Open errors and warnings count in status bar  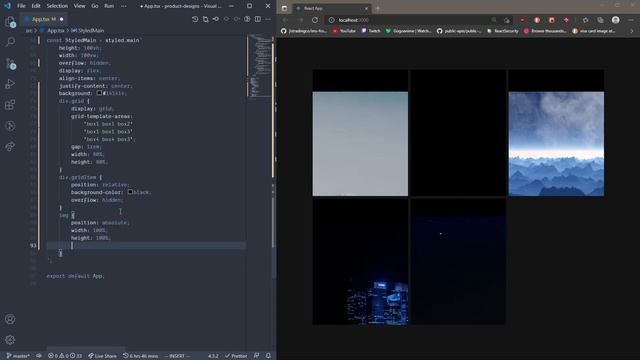(x=65, y=356)
